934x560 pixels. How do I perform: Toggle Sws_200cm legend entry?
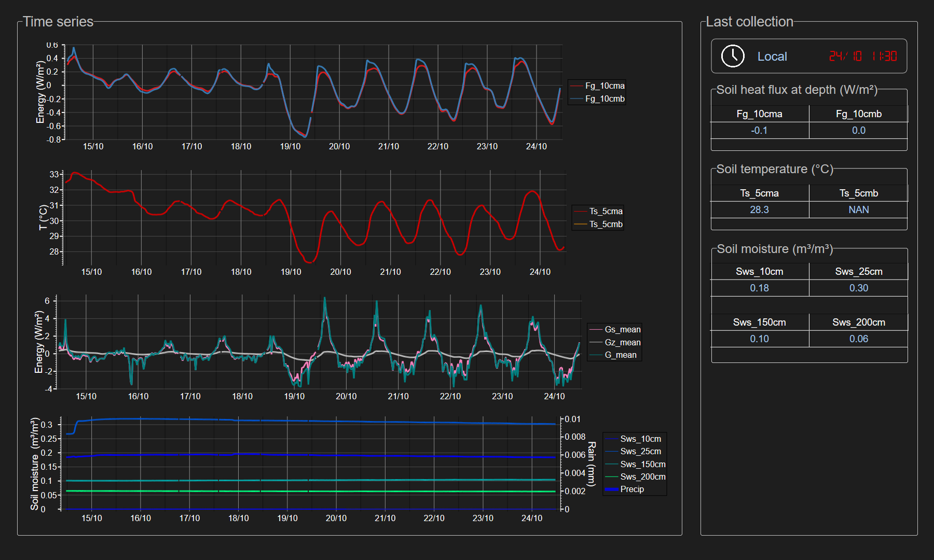(x=642, y=477)
